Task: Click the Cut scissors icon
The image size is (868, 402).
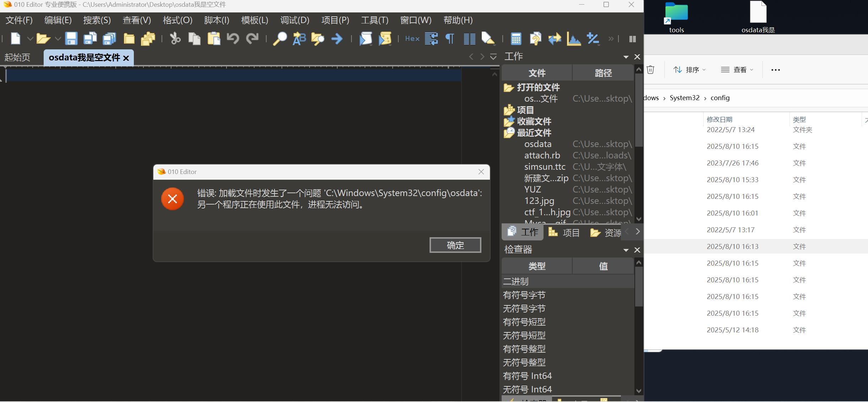Action: coord(175,38)
